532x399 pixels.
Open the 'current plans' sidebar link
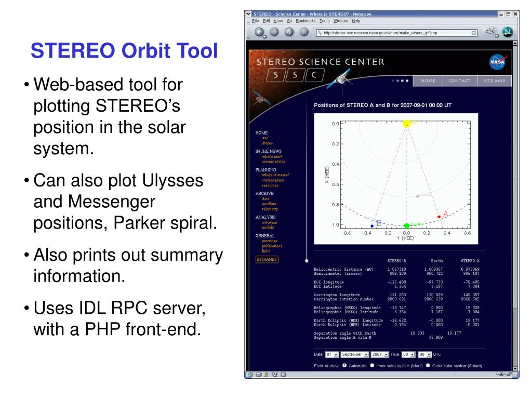[x=273, y=180]
